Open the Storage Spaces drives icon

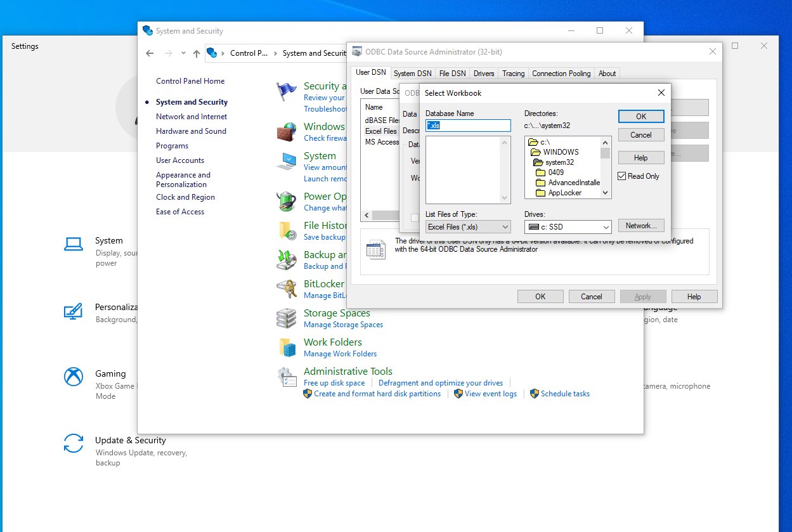pos(287,318)
